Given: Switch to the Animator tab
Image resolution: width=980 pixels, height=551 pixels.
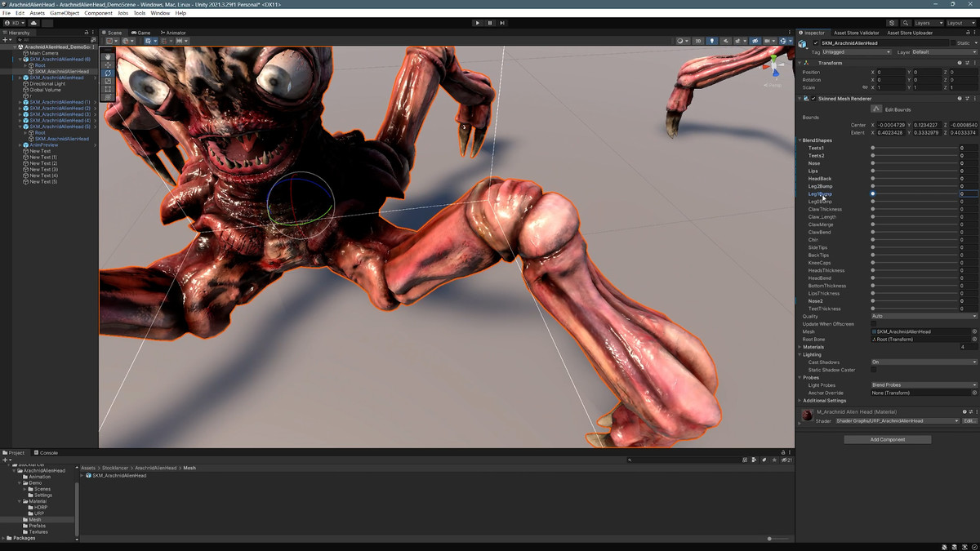Looking at the screenshot, I should coord(174,33).
